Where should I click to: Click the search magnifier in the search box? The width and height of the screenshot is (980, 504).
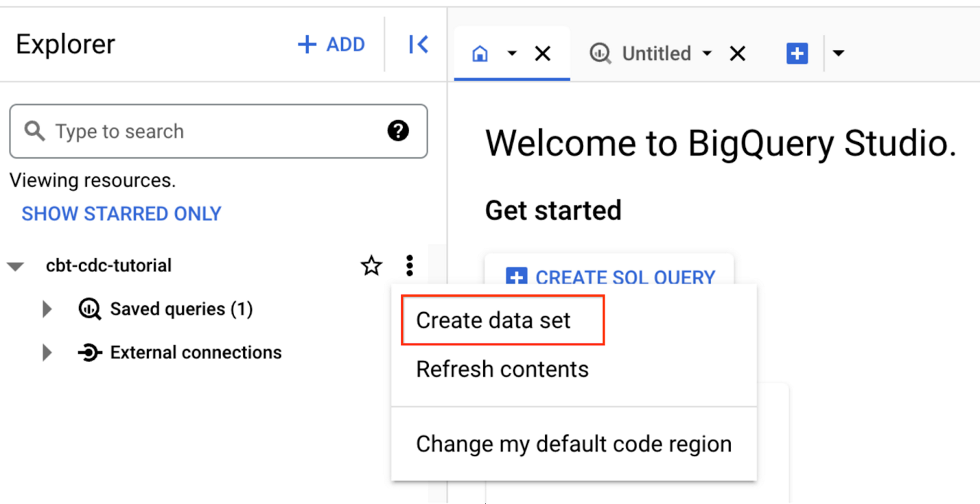[x=34, y=131]
